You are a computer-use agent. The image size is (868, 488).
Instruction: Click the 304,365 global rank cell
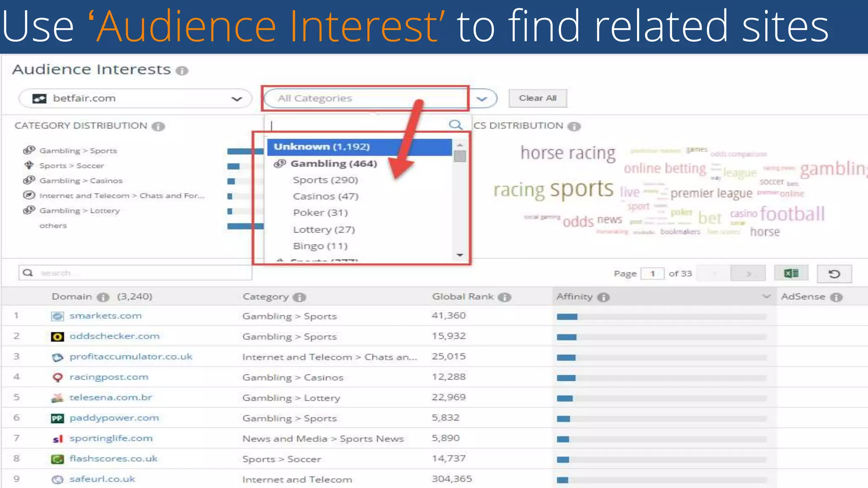[452, 479]
